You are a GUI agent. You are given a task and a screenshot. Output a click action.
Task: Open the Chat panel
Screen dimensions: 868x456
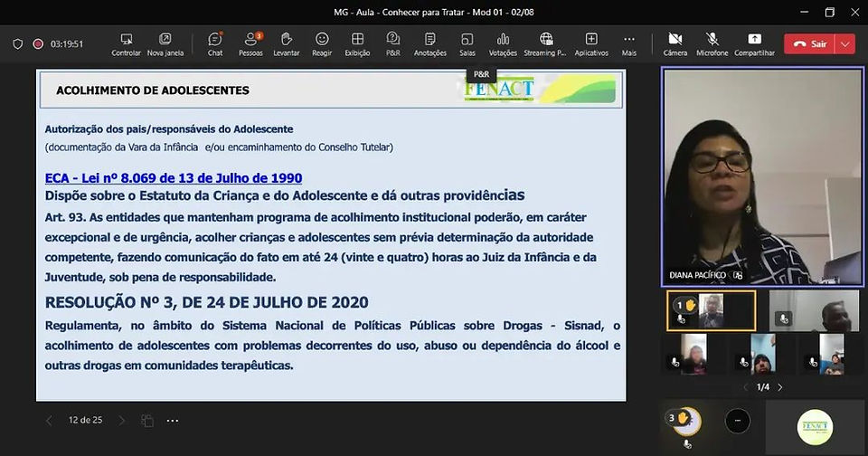215,44
